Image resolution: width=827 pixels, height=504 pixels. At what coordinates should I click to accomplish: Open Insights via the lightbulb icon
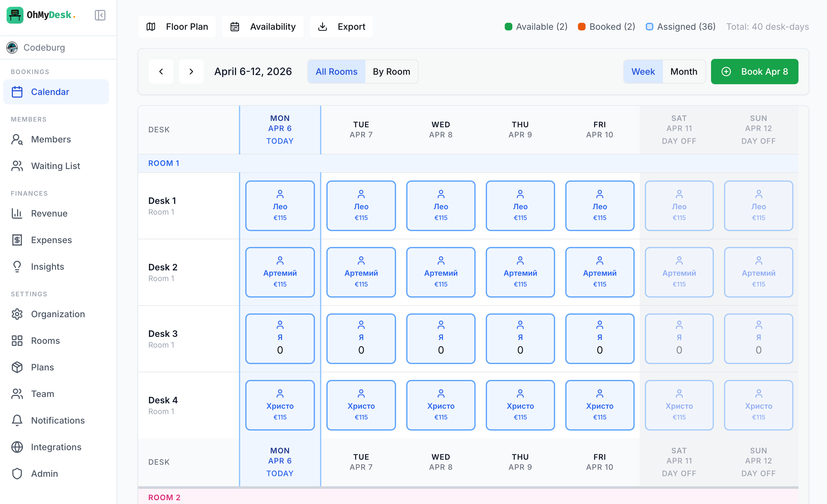pos(17,266)
